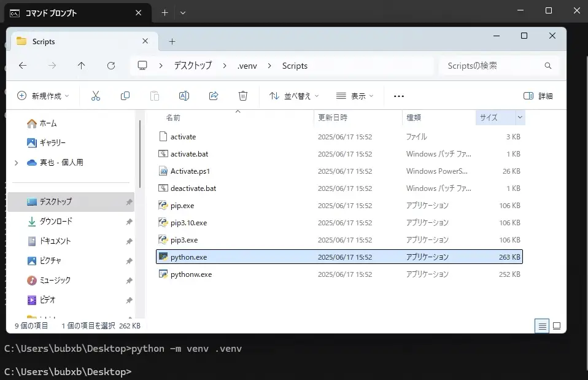Open ギャラリー in the navigation pane

pos(47,142)
